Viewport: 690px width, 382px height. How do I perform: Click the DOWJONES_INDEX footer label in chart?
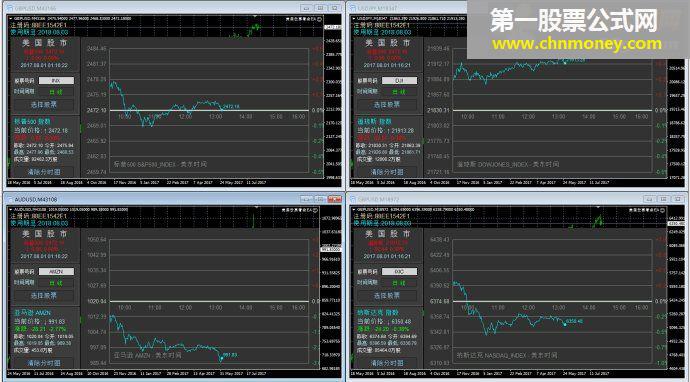click(x=508, y=164)
